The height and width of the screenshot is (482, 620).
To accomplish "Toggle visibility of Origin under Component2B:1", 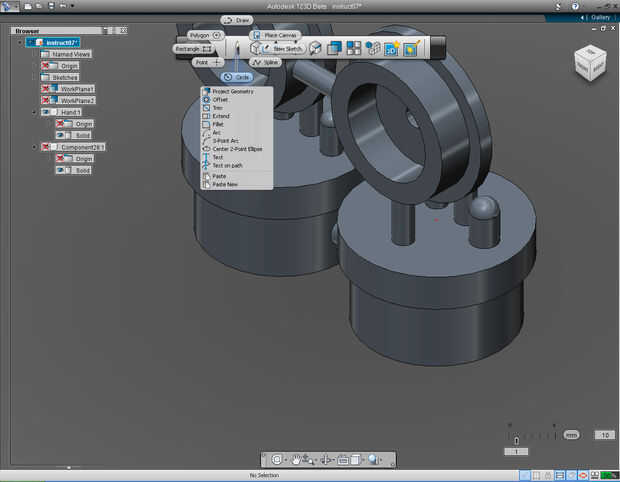I will click(x=60, y=158).
